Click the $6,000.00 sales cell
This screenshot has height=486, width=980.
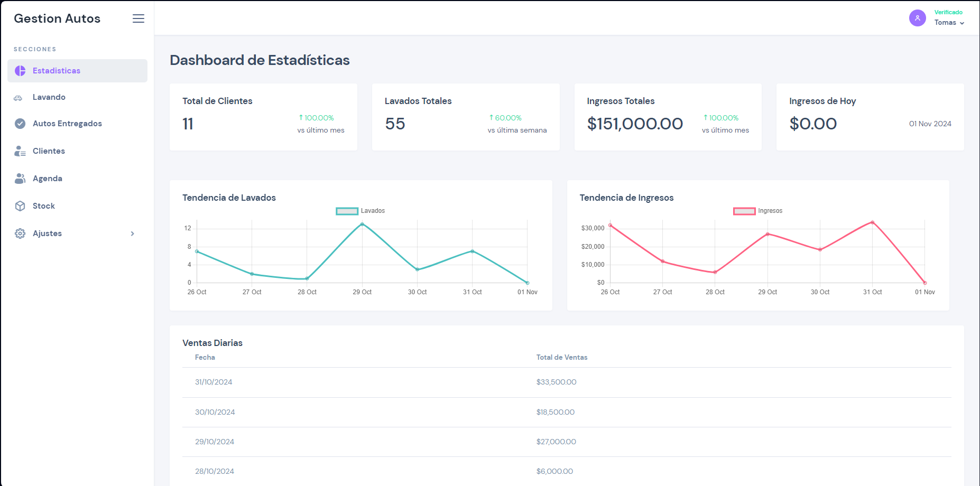pos(554,471)
